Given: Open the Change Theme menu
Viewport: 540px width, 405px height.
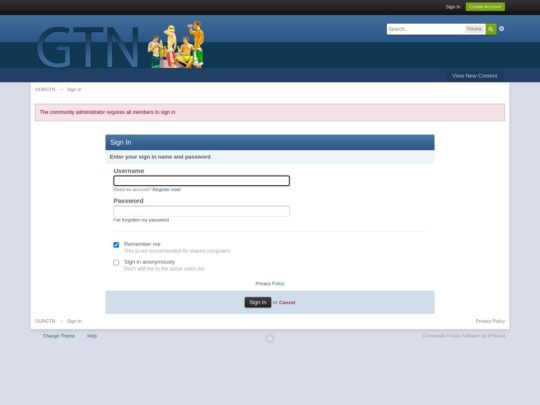Looking at the screenshot, I should (x=59, y=336).
